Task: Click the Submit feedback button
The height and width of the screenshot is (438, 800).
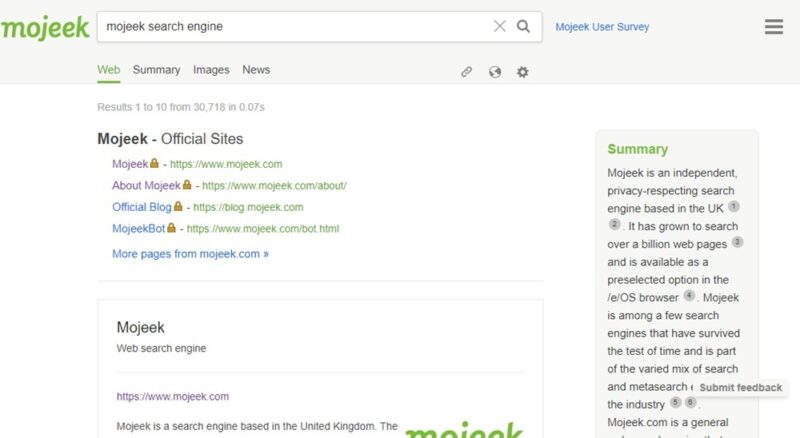Action: tap(740, 387)
